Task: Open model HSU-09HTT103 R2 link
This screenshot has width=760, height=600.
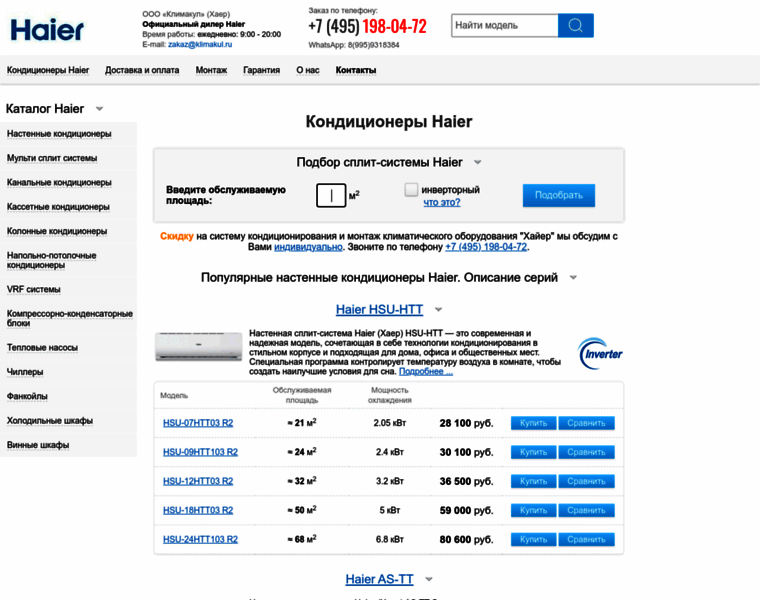Action: (200, 452)
